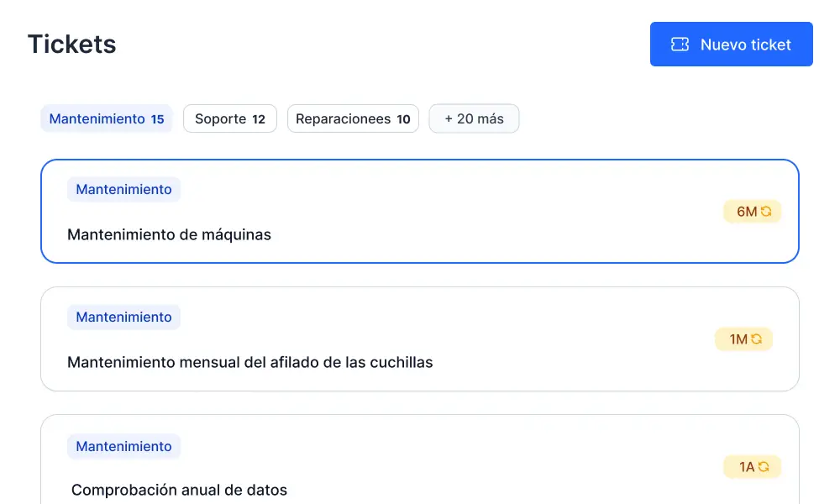
Task: Create a new ticket with Nuevo ticket
Action: tap(731, 45)
